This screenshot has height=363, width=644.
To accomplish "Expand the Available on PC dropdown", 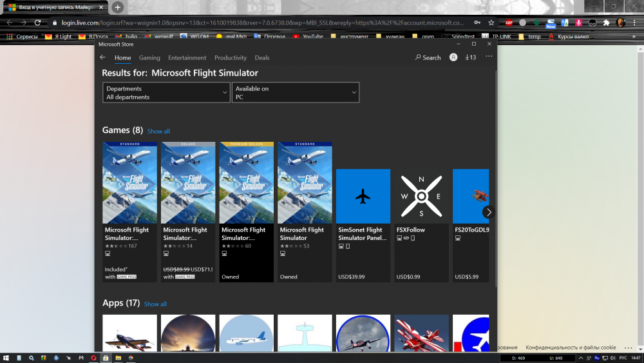I will coord(295,93).
